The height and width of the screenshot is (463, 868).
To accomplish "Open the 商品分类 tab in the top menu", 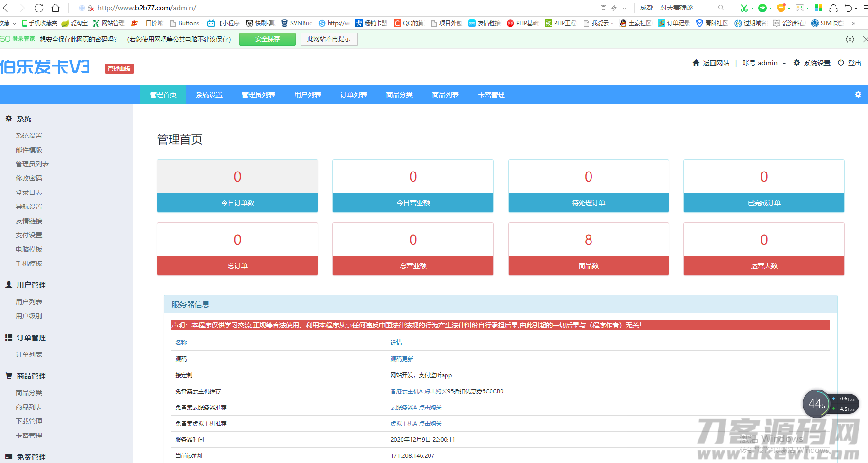I will tap(399, 94).
